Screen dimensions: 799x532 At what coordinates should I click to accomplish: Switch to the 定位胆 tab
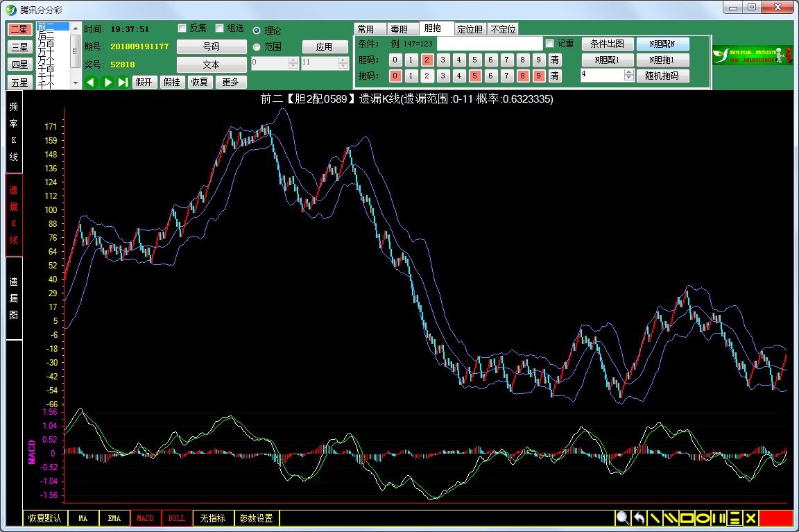click(470, 29)
